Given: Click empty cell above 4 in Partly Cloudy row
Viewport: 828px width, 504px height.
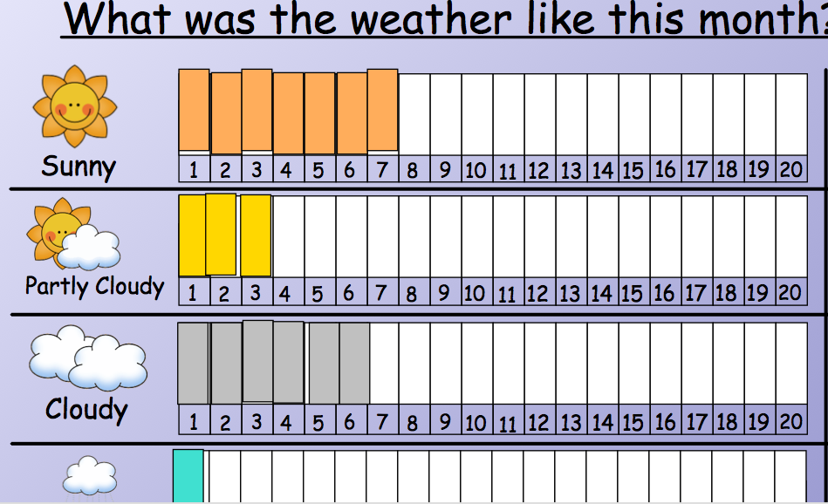Looking at the screenshot, I should point(288,236).
